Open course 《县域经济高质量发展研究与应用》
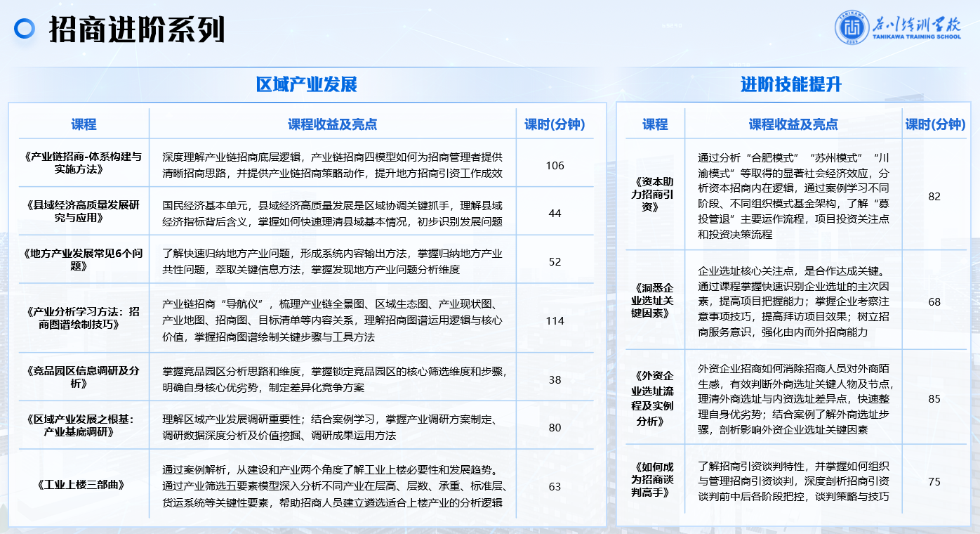The image size is (980, 534). pyautogui.click(x=83, y=211)
